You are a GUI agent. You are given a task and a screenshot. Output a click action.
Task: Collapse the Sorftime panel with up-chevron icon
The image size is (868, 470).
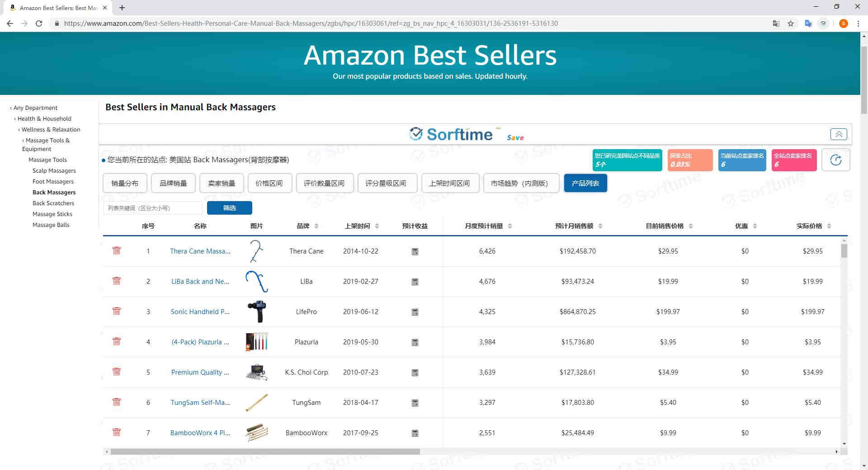pyautogui.click(x=839, y=134)
